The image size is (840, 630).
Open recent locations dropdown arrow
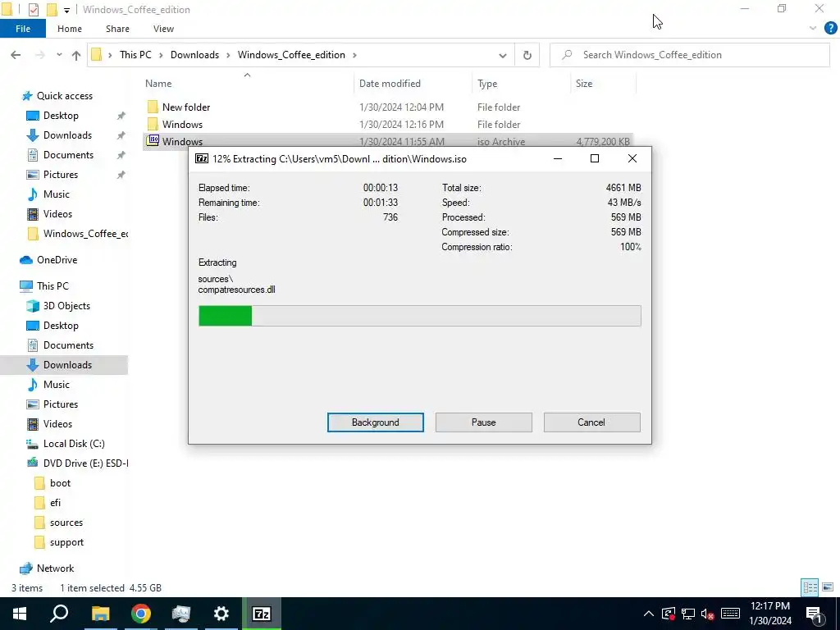point(59,55)
